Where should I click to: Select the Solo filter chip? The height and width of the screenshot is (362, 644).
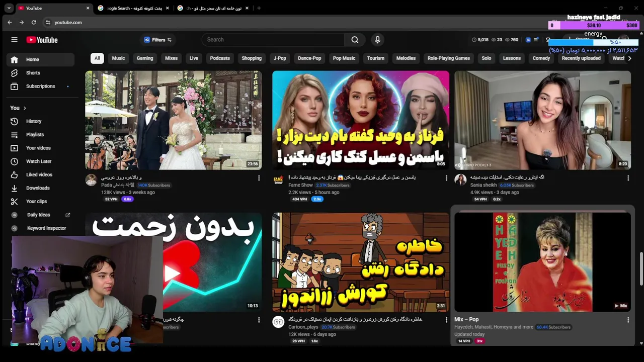(487, 58)
